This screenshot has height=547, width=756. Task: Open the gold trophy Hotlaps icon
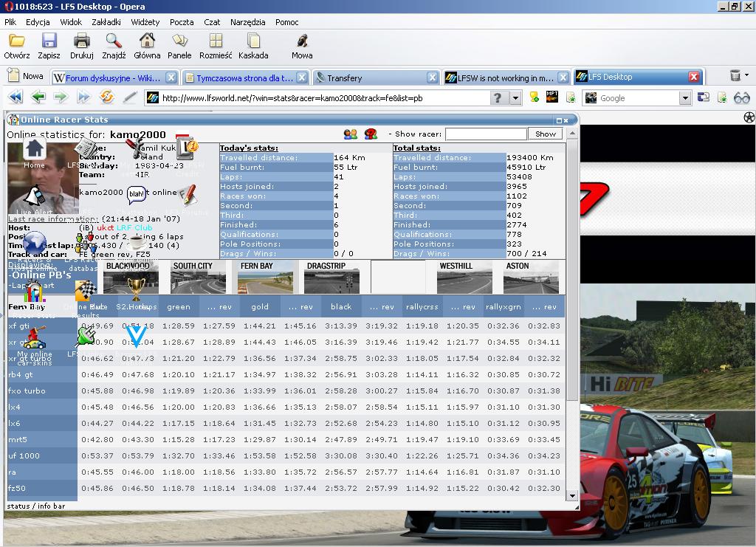click(136, 289)
